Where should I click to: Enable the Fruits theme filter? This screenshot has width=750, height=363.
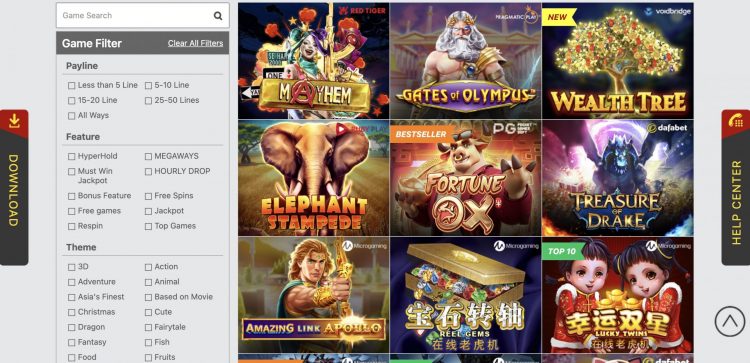148,358
